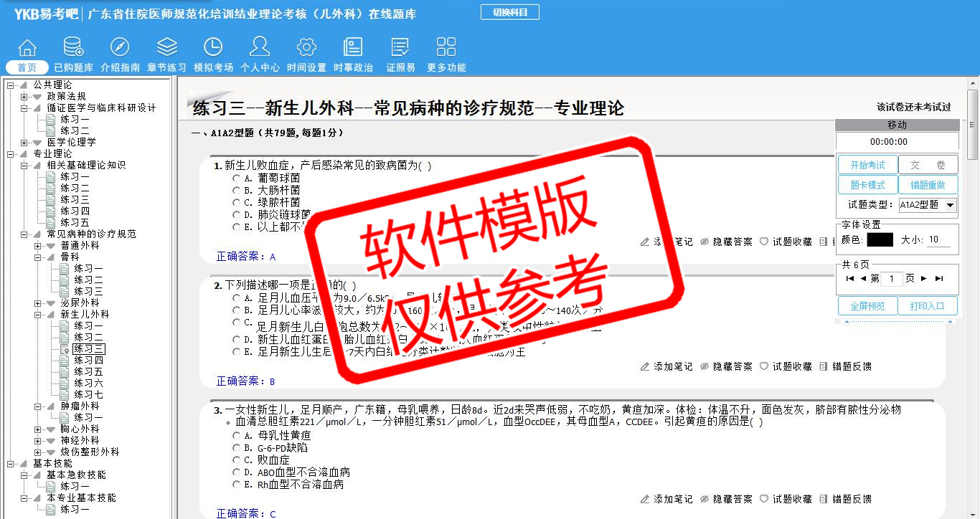Image resolution: width=980 pixels, height=519 pixels.
Task: Expand the 胸心外科 tree node
Action: 38,429
